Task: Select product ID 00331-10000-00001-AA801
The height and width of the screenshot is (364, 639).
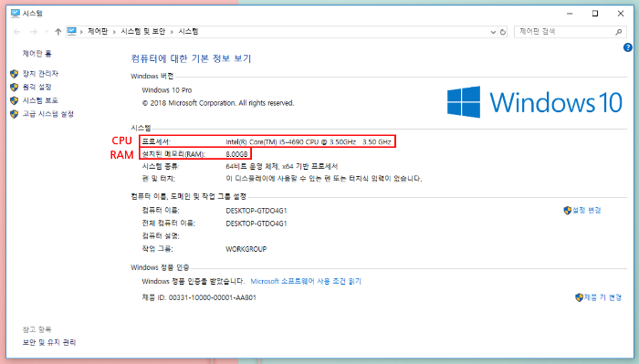Action: click(213, 297)
